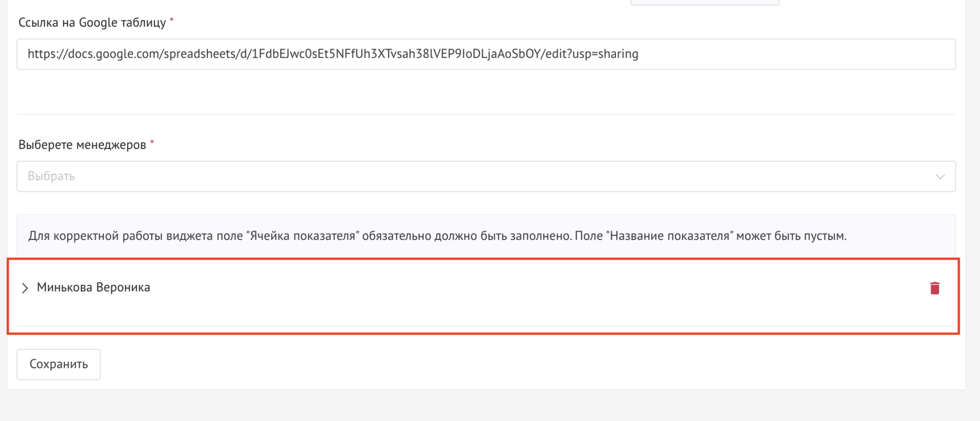Click the info message about Ячейка показателя
The height and width of the screenshot is (421, 980).
pos(437,235)
